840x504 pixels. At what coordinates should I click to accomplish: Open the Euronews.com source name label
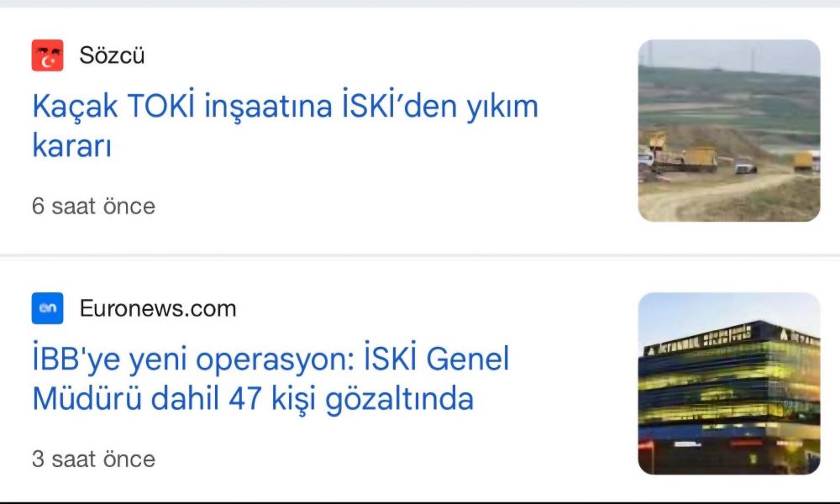(x=158, y=308)
